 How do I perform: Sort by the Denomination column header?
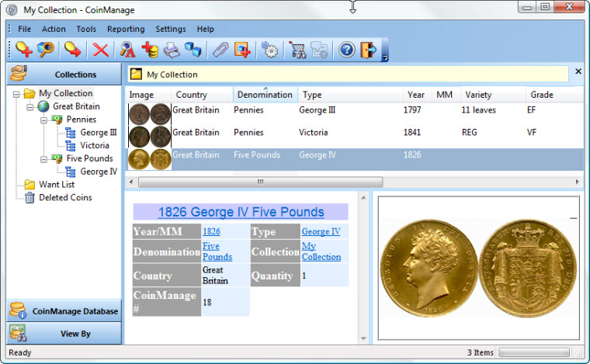click(x=265, y=95)
